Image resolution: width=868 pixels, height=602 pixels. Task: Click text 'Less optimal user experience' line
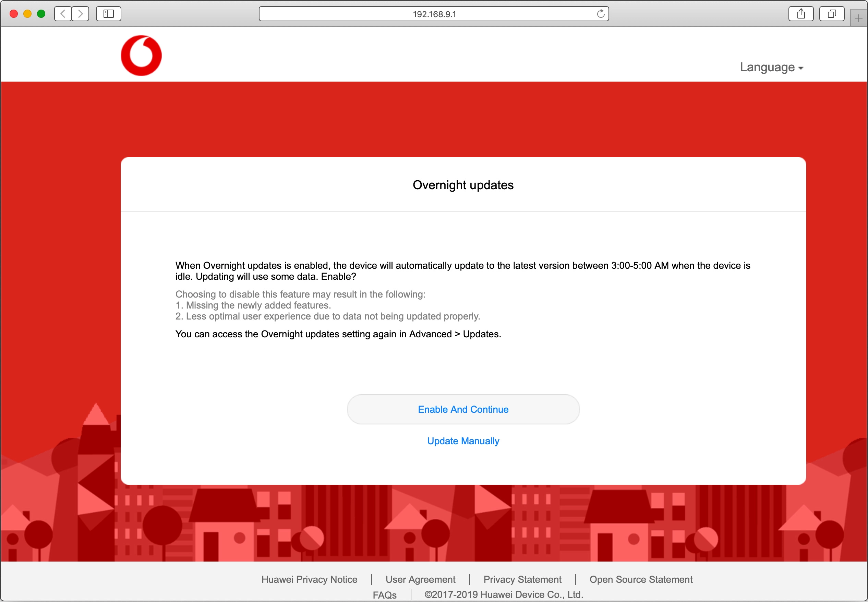point(328,316)
